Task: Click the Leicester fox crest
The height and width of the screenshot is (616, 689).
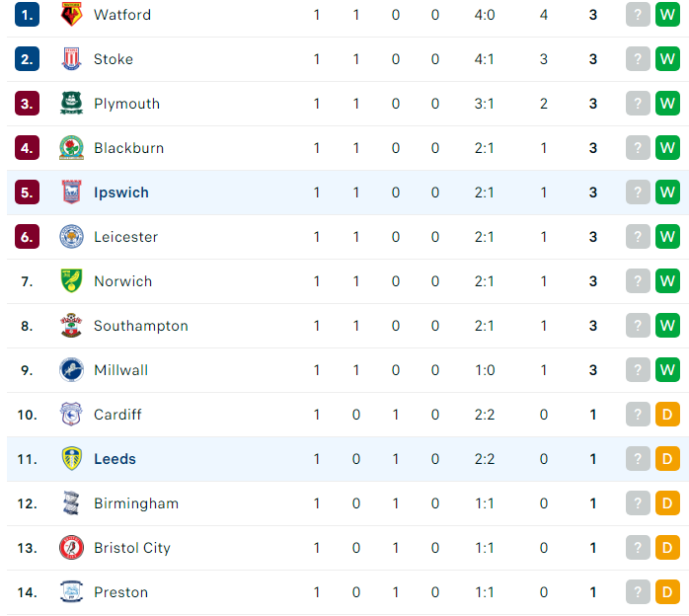Action: click(x=71, y=236)
